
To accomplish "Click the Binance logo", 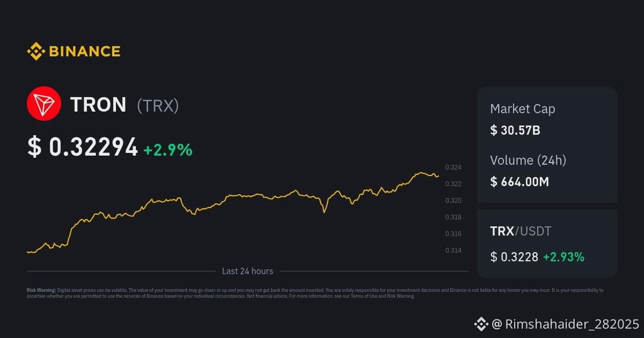I will 74,52.
